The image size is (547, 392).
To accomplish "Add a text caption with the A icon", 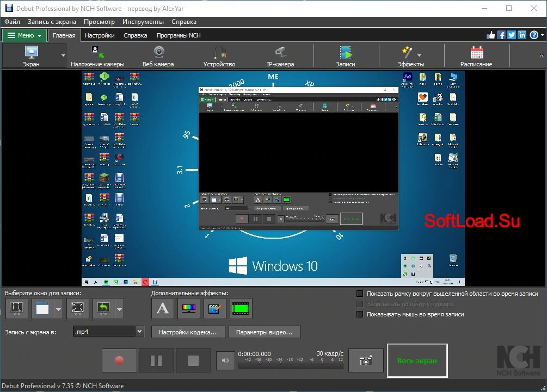I will click(x=163, y=308).
